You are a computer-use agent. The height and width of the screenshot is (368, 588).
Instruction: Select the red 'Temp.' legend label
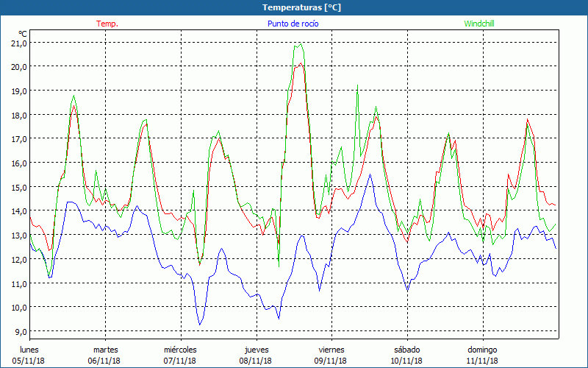pos(107,24)
